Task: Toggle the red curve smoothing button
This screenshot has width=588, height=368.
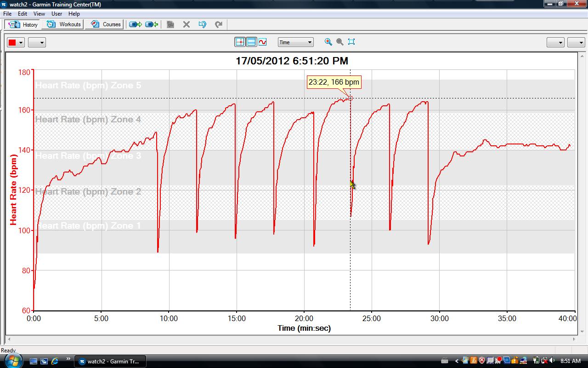Action: [262, 42]
